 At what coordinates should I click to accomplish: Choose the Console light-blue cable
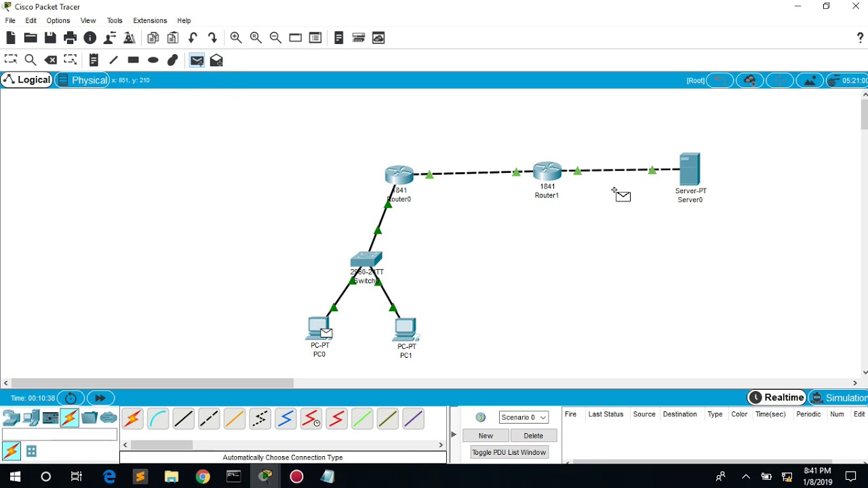(x=158, y=419)
